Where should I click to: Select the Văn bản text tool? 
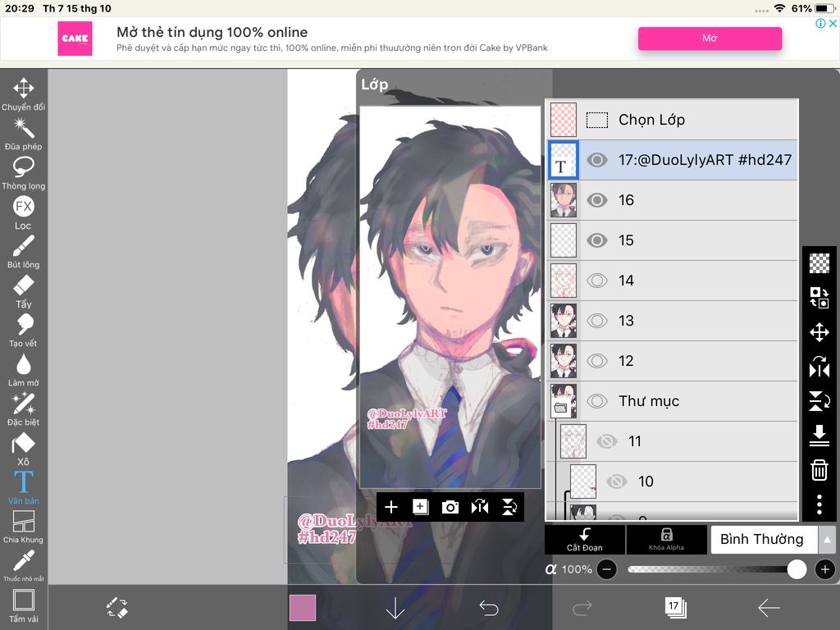point(24,487)
